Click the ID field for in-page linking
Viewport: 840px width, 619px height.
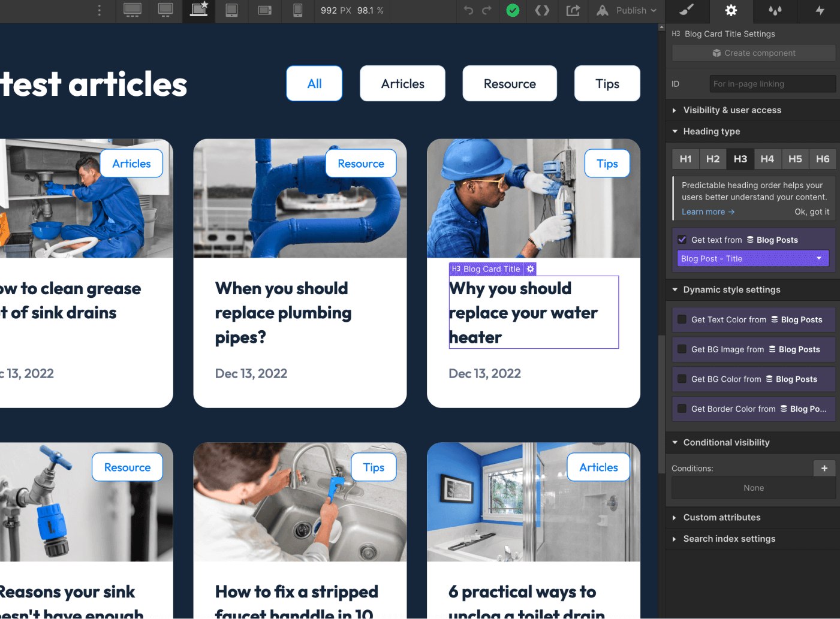[x=772, y=83]
